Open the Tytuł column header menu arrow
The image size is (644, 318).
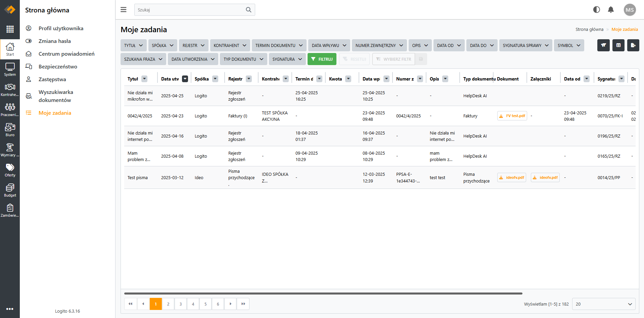click(144, 79)
